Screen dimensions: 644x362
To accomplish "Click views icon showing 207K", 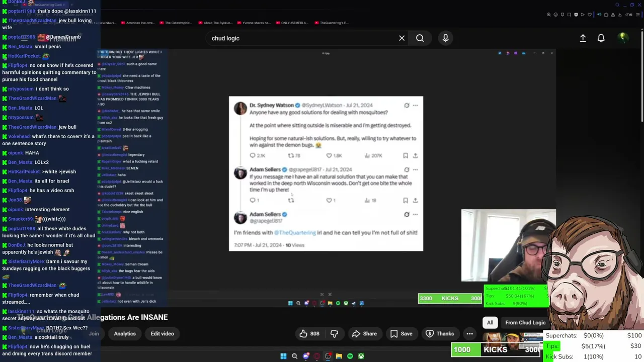I will click(367, 156).
